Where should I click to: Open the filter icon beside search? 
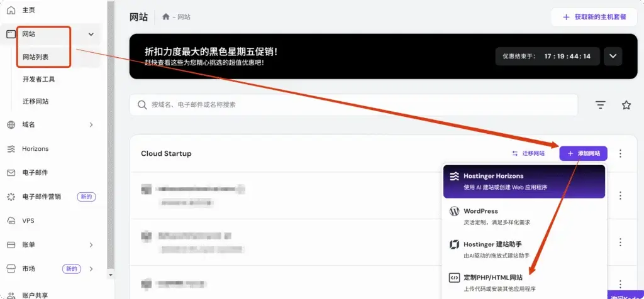pos(601,105)
